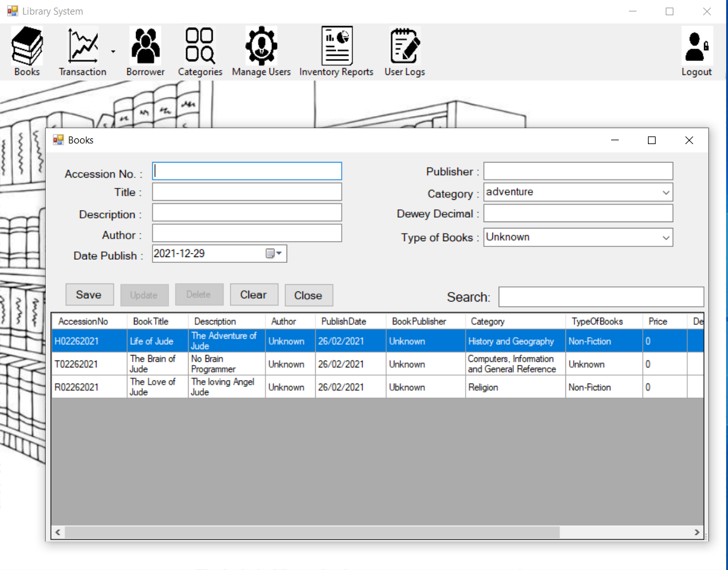
Task: Click the horizontal scrollbar right arrow
Action: (x=697, y=533)
